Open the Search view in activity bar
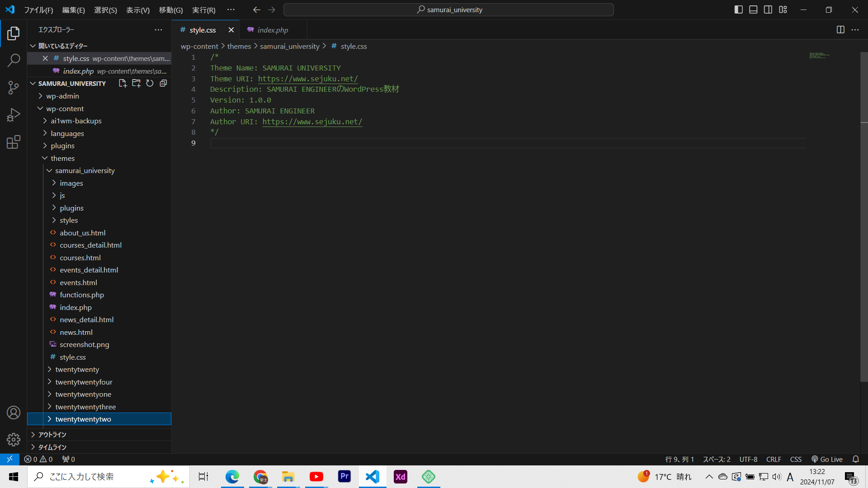Viewport: 868px width, 488px height. click(14, 60)
